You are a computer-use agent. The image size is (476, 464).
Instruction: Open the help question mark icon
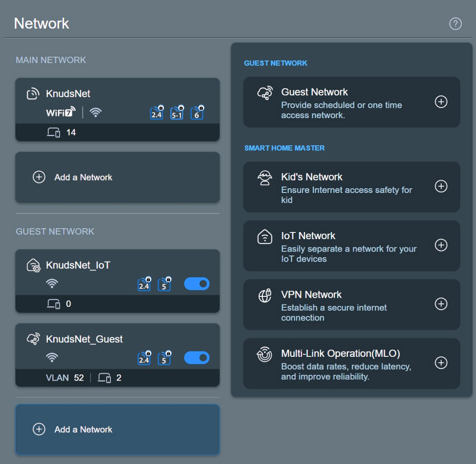coord(456,24)
